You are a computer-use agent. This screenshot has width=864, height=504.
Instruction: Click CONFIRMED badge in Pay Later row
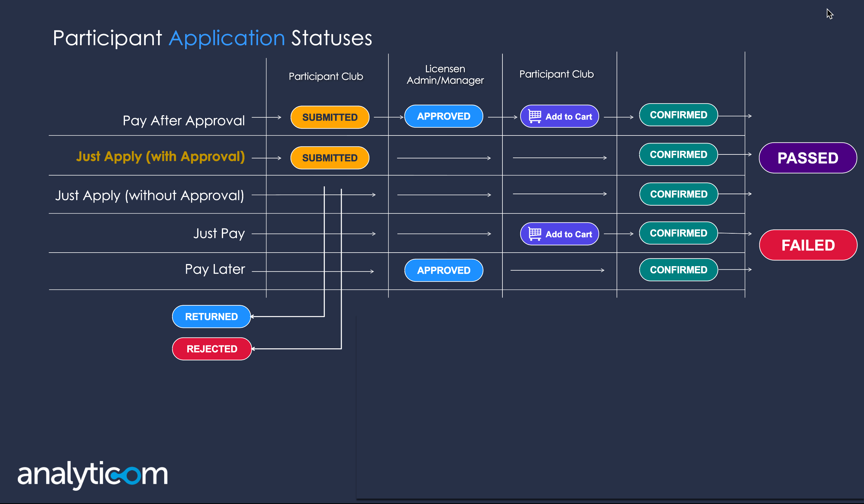pos(678,270)
